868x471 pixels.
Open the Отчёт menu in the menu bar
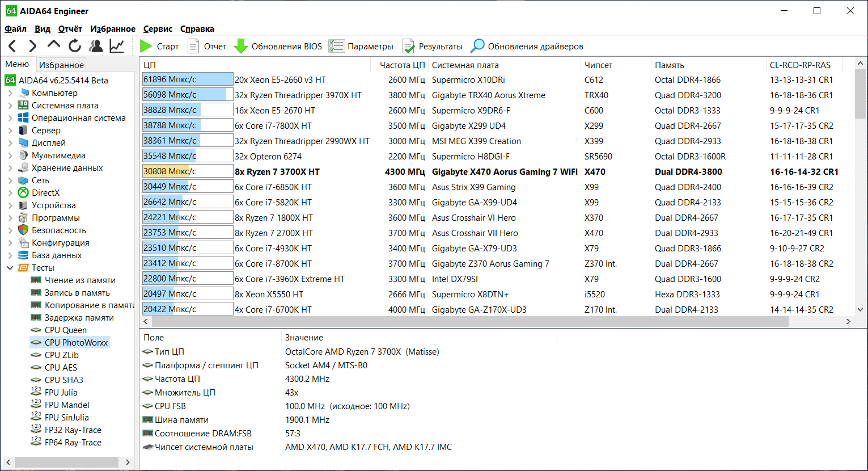pos(70,29)
